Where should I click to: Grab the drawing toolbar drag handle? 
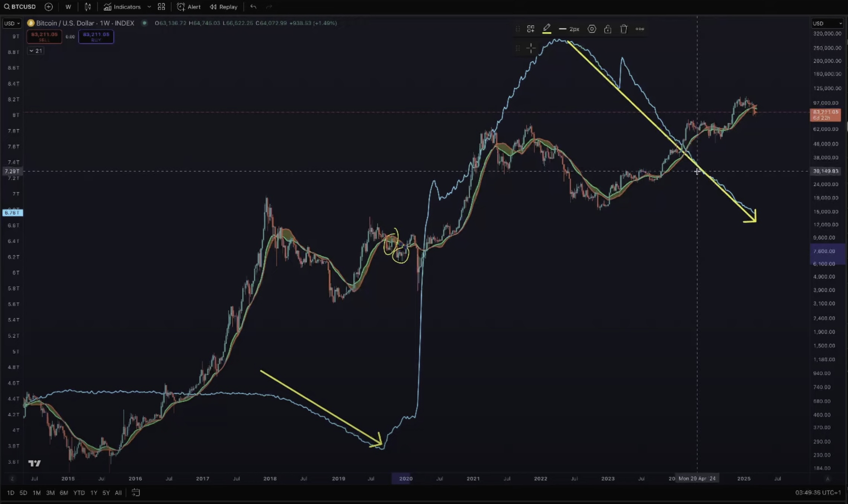click(517, 29)
